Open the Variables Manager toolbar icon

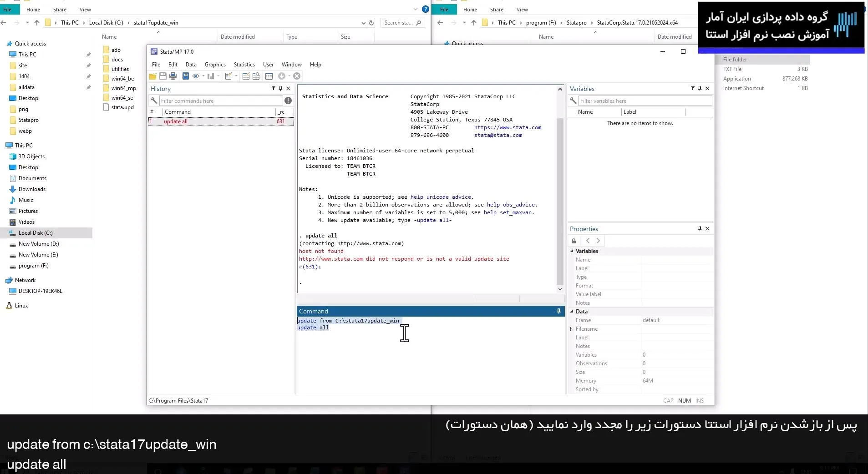pyautogui.click(x=269, y=76)
